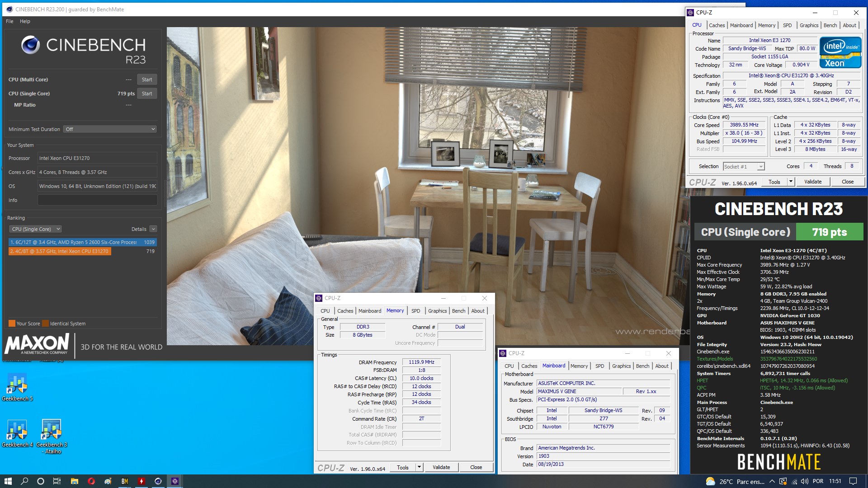Switch to SPD tab in top CPU-Z window
This screenshot has height=488, width=868.
click(787, 25)
